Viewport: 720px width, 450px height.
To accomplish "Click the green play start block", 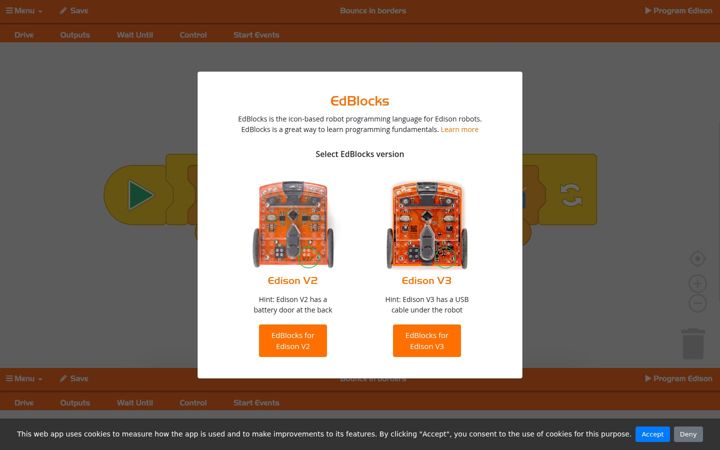I will 140,195.
